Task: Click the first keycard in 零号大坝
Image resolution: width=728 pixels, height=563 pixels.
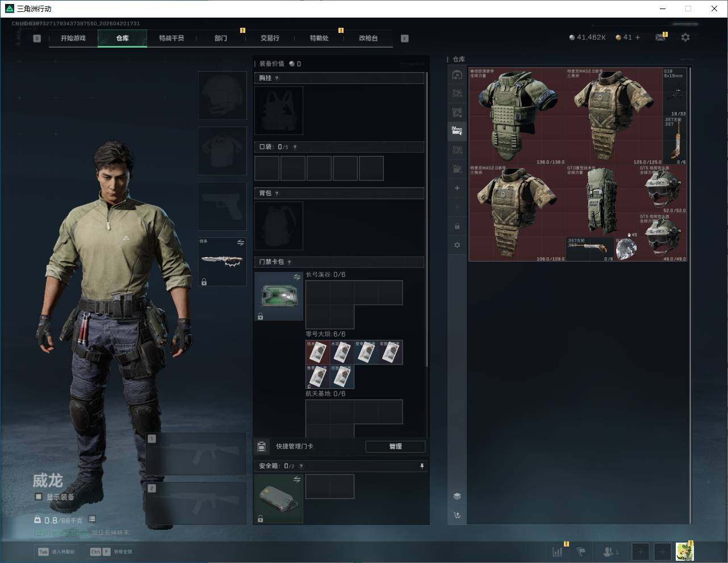Action: [317, 352]
